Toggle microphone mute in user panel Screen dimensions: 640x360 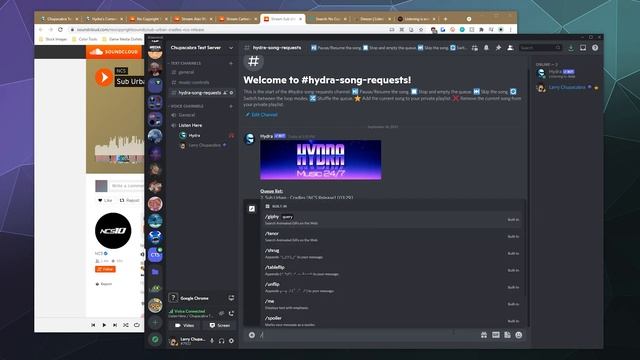pyautogui.click(x=212, y=341)
